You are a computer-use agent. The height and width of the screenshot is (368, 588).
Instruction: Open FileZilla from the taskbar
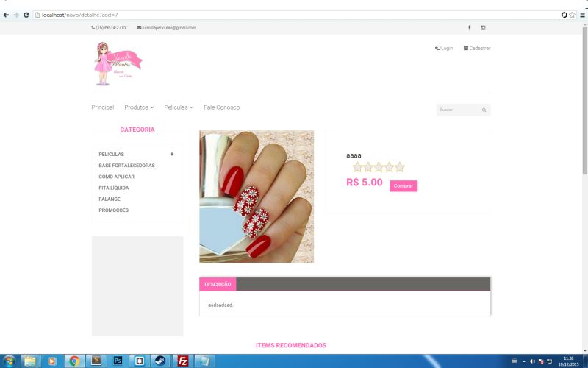pyautogui.click(x=182, y=361)
